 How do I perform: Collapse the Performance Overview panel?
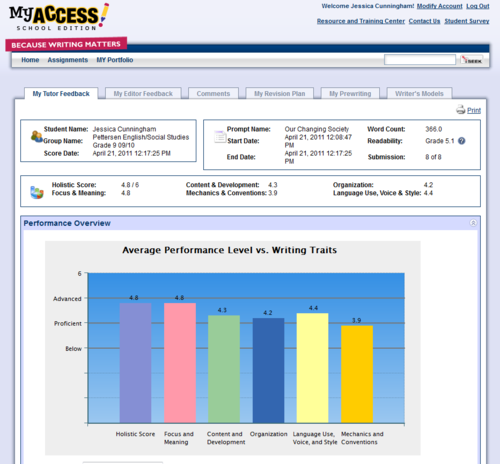coord(473,223)
